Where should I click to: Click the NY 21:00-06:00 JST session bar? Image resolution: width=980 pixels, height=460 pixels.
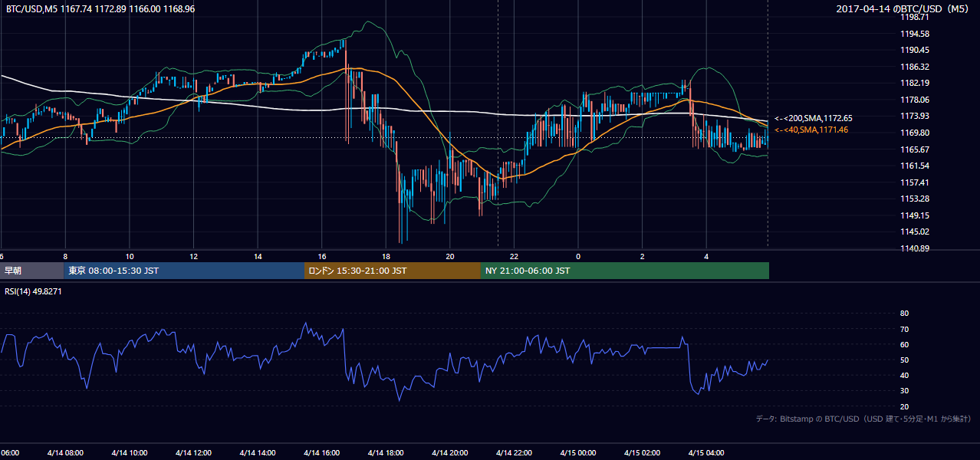tap(625, 271)
